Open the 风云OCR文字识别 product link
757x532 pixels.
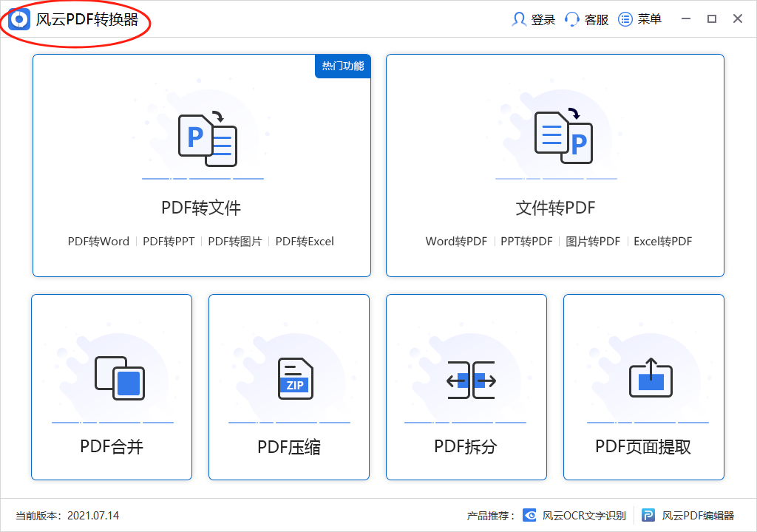coord(584,516)
